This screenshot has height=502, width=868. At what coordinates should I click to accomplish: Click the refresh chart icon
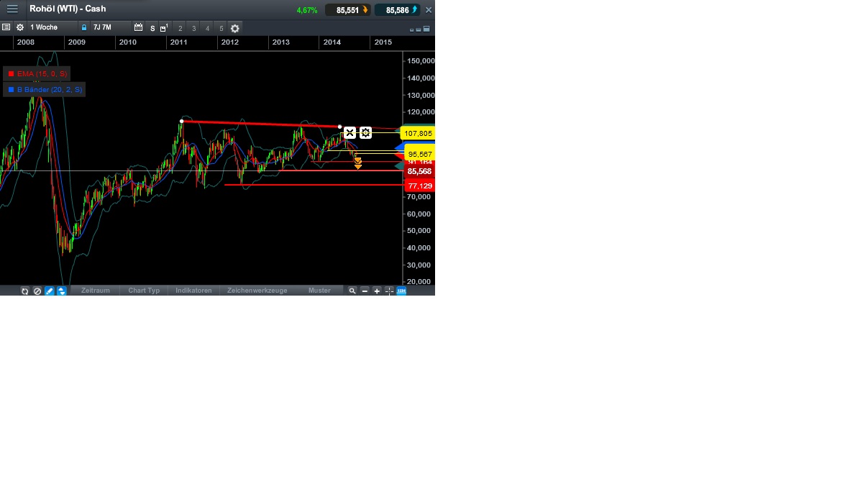(x=24, y=291)
